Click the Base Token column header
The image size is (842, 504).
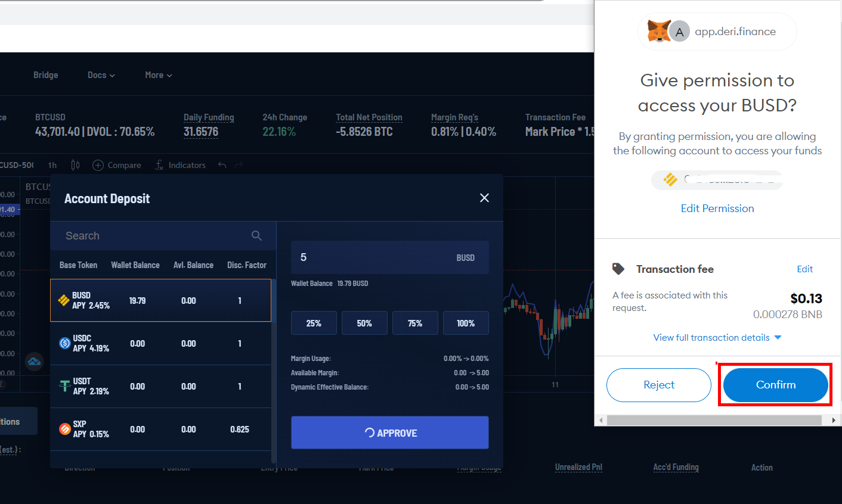[x=78, y=265]
